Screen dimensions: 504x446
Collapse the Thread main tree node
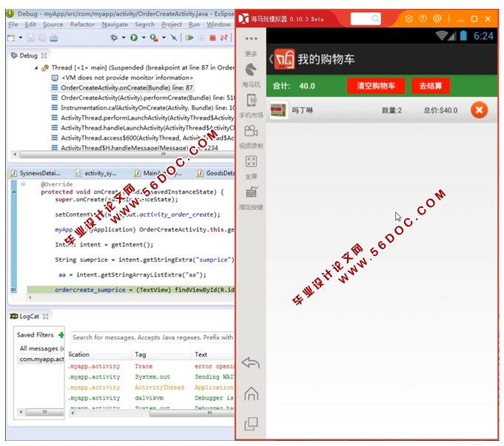36,68
